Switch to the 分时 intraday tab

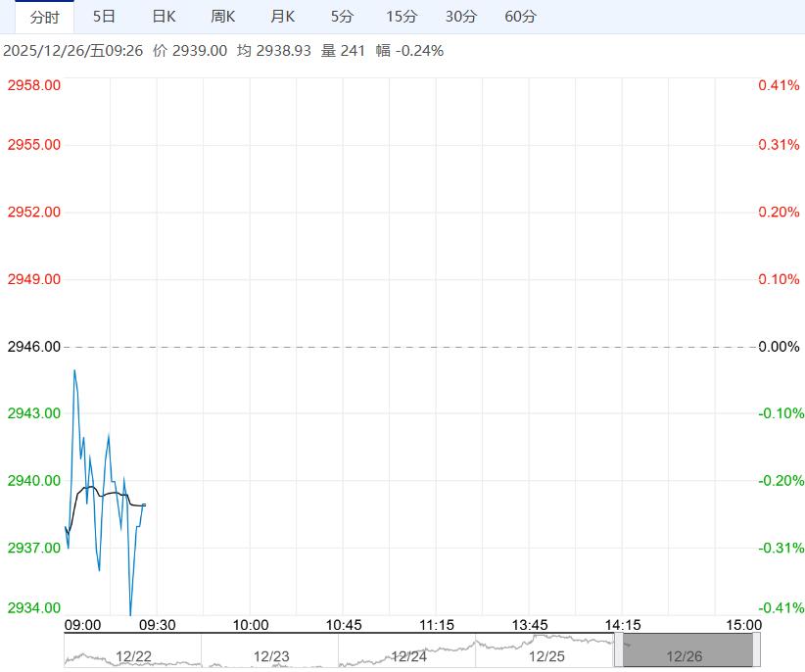click(x=44, y=17)
